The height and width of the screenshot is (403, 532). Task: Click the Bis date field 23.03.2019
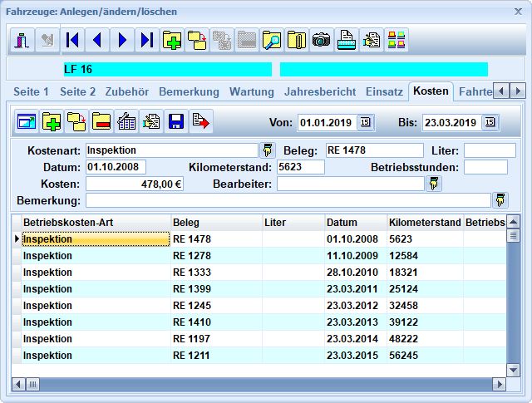tap(452, 122)
